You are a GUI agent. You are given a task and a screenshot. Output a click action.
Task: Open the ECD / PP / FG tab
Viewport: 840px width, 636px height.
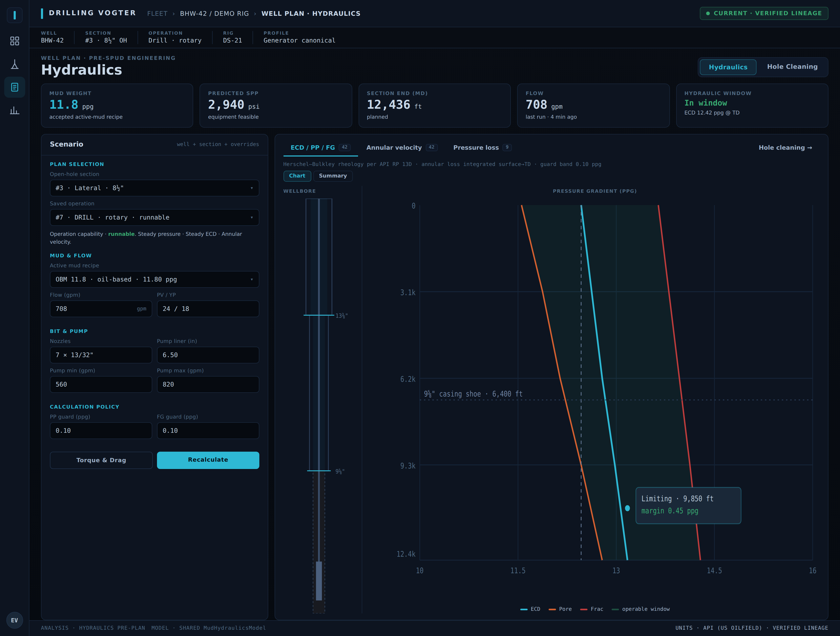coord(320,147)
